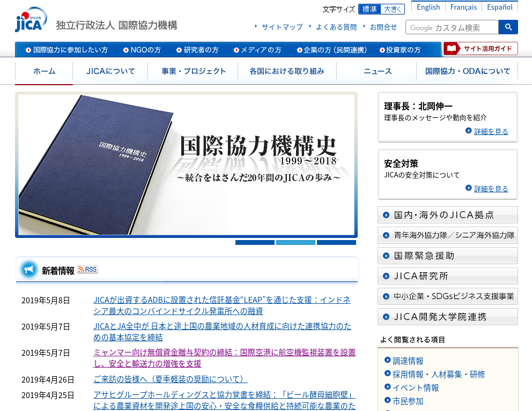Screen dimensions: 532x411
Task: Open メディアの方 section
Action: click(257, 50)
